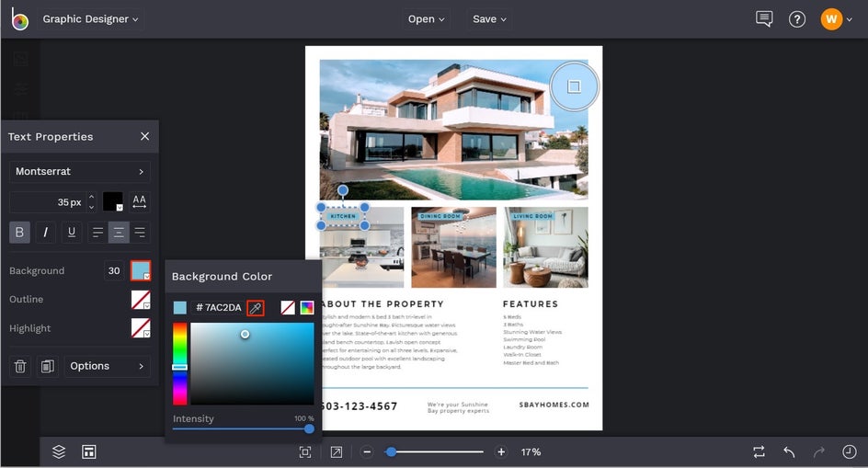Select the FEATURES heading text
Screen dimensions: 868x468
[x=531, y=304]
